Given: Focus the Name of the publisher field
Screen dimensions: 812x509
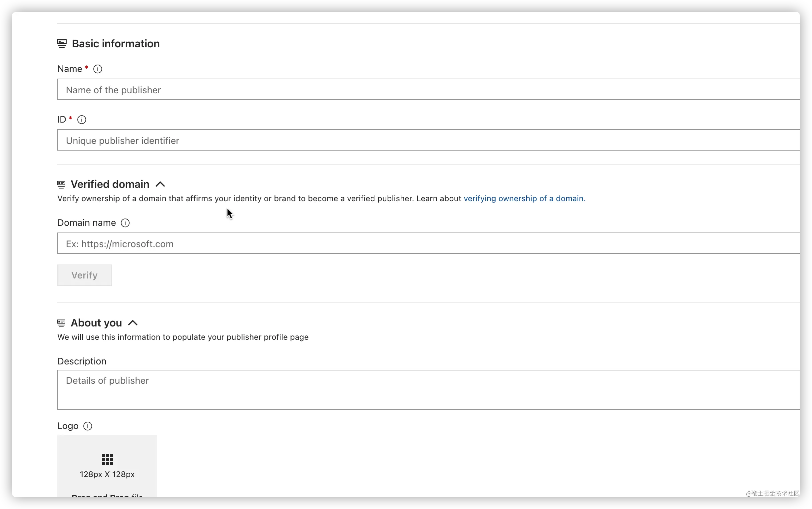Looking at the screenshot, I should 427,90.
